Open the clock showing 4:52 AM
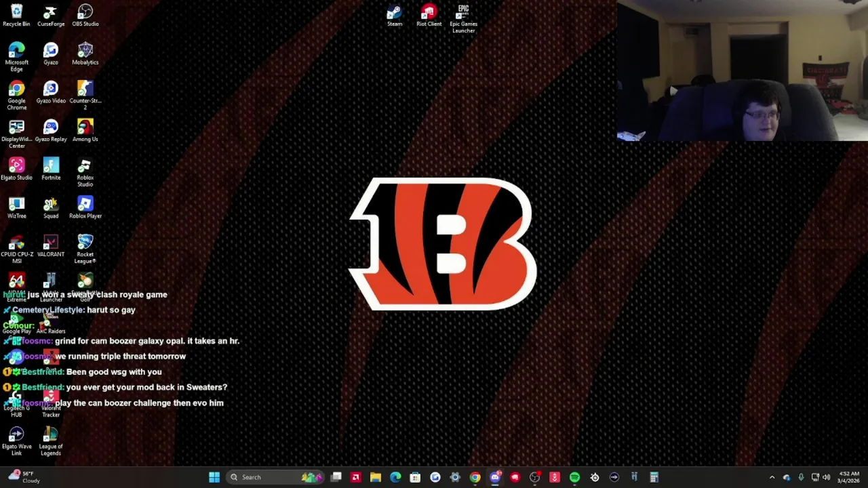Screen dimensions: 868x488 [849, 477]
